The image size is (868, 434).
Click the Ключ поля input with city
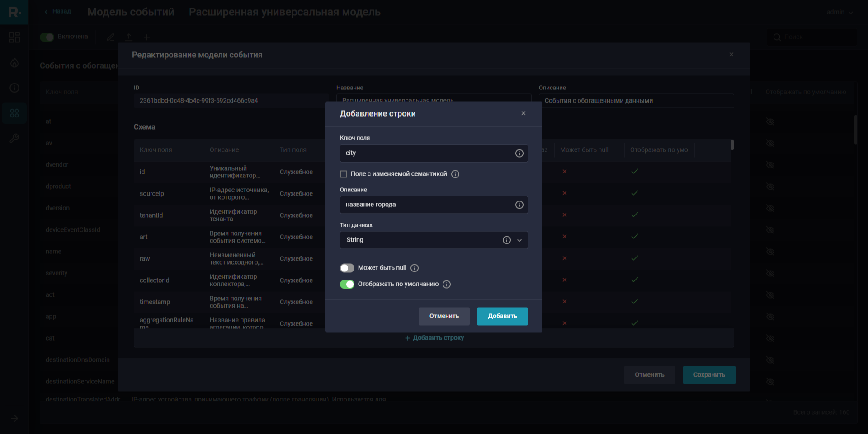425,154
